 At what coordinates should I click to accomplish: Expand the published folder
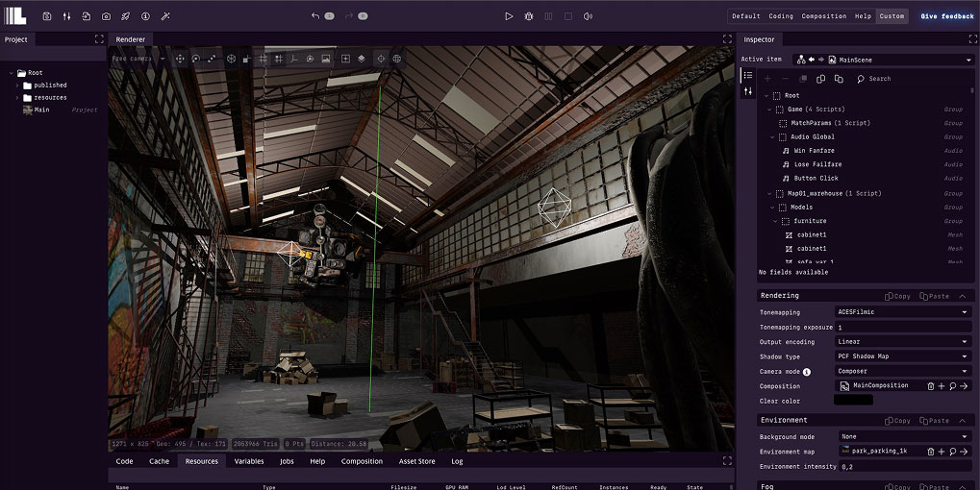pyautogui.click(x=17, y=85)
